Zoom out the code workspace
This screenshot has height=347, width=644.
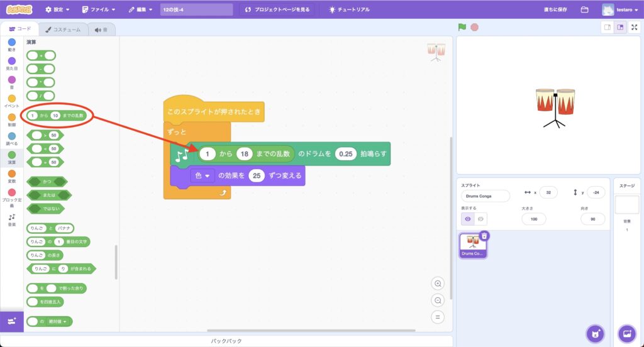(x=438, y=300)
